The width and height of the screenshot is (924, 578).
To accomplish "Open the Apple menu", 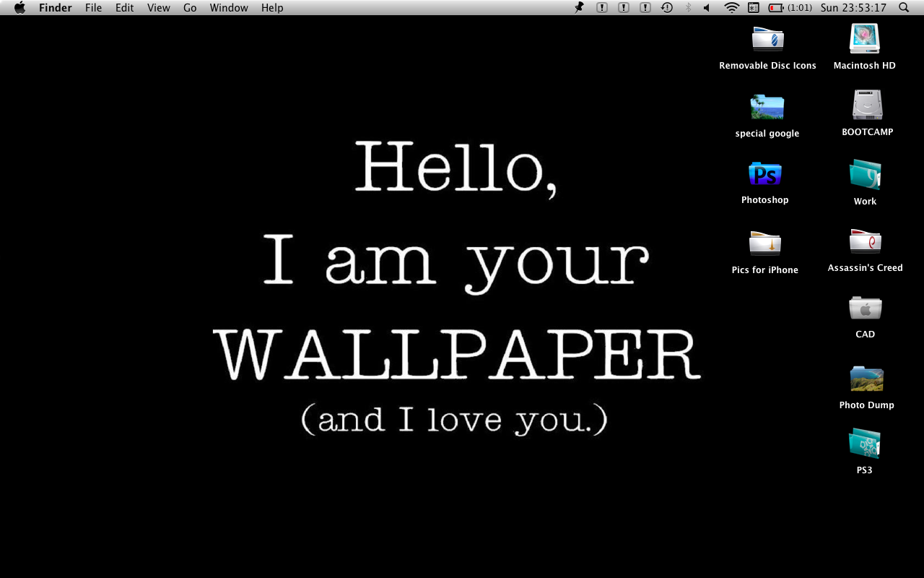I will 19,7.
